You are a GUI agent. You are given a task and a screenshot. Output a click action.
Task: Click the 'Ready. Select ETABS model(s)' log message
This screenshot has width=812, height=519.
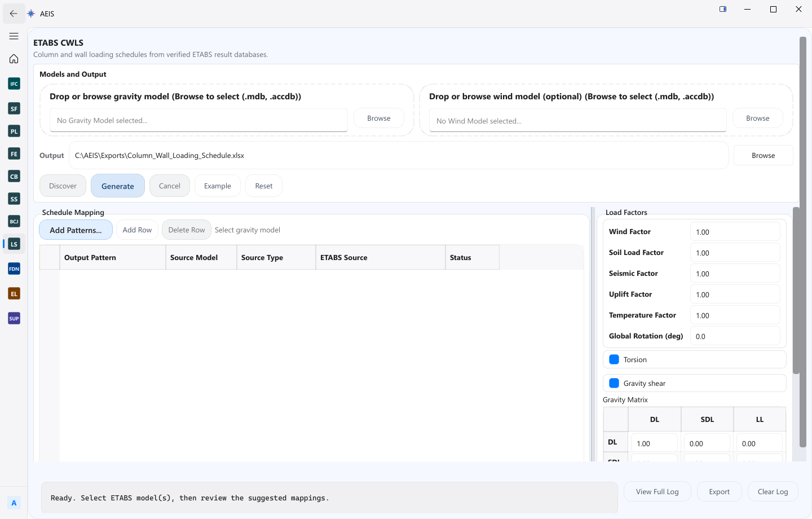[190, 498]
